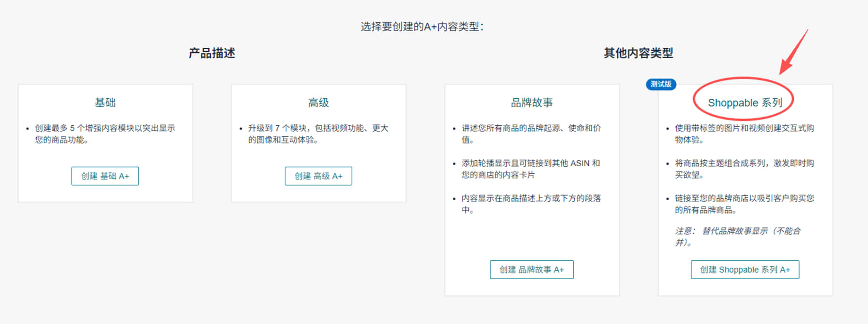Click the circled Shoppable 系列 title
This screenshot has height=324, width=868.
point(745,102)
